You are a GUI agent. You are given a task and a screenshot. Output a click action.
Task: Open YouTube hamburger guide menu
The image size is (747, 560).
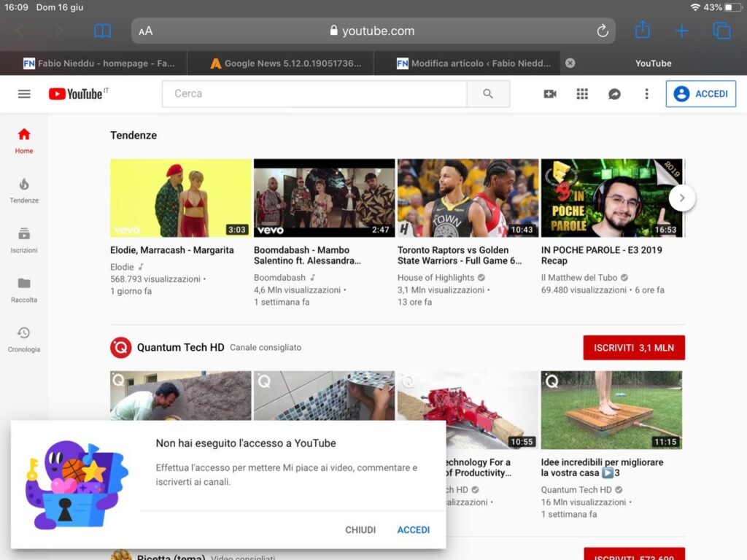(24, 94)
